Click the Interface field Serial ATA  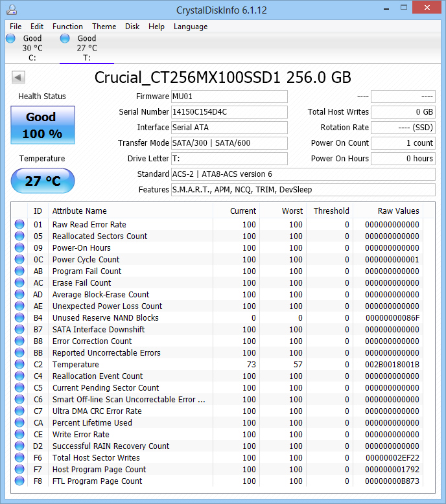click(229, 128)
